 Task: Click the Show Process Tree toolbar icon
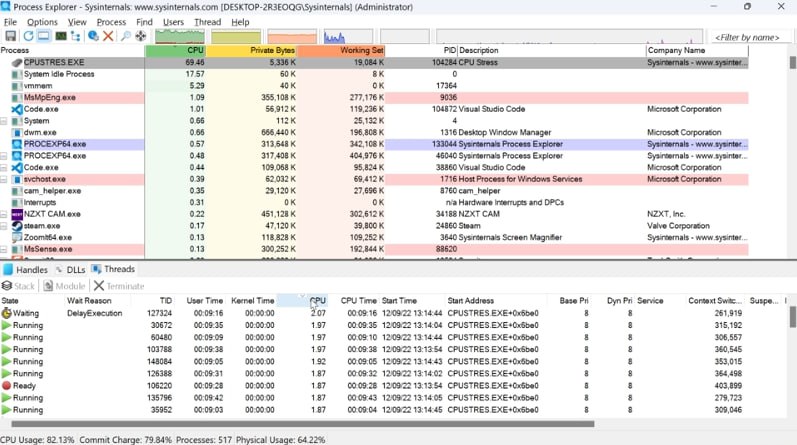(x=76, y=36)
